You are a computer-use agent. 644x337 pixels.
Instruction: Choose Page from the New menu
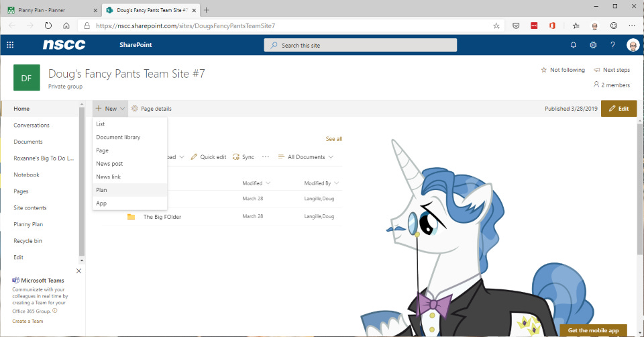[129, 150]
